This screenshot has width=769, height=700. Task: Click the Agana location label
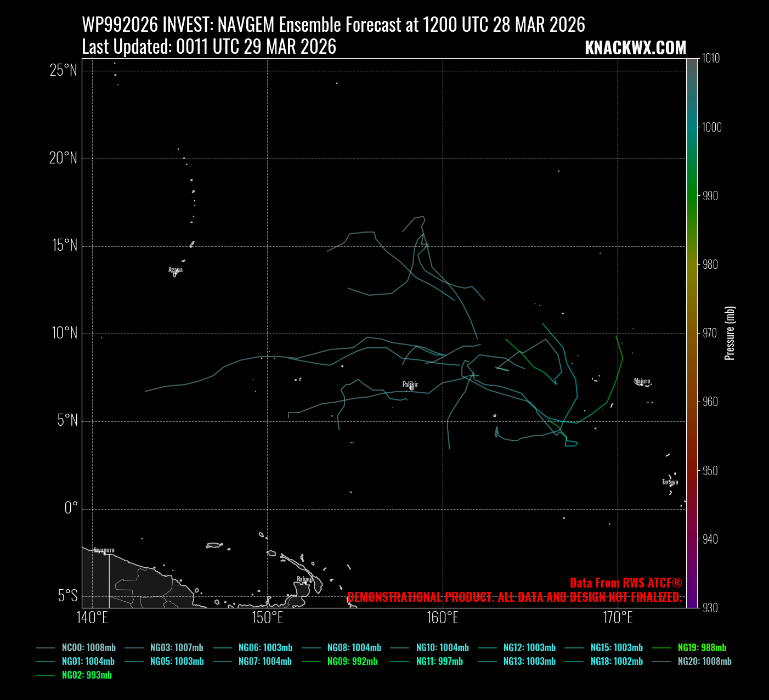[176, 269]
